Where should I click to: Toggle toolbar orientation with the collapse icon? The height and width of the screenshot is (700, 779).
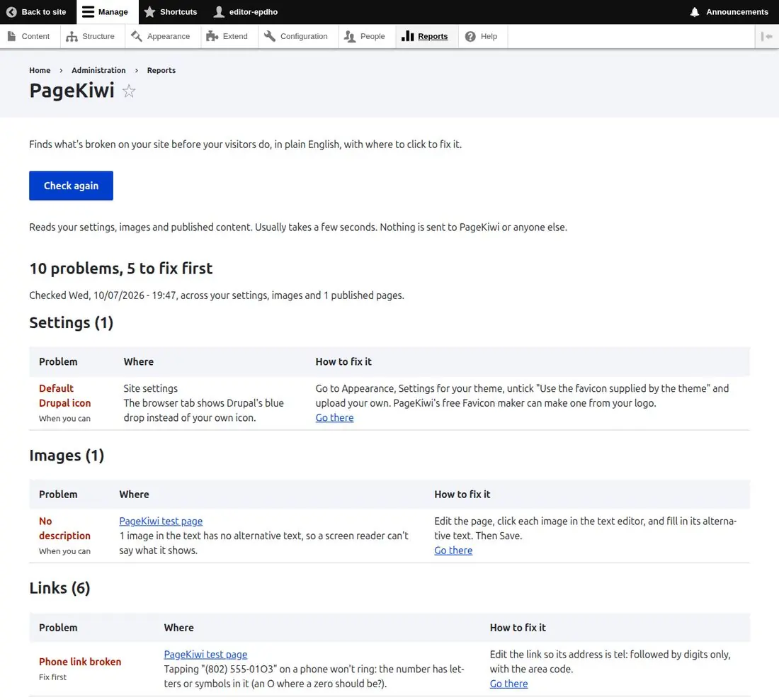coord(766,36)
